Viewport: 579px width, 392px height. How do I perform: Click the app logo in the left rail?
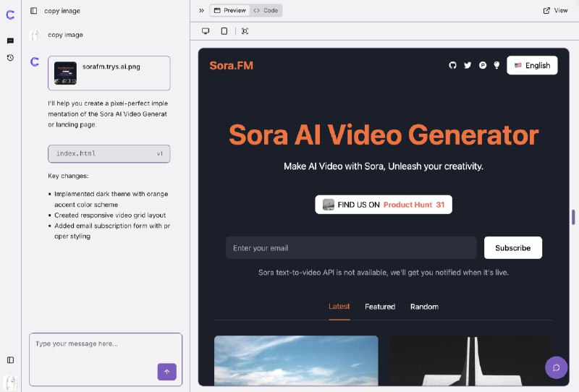click(x=10, y=14)
